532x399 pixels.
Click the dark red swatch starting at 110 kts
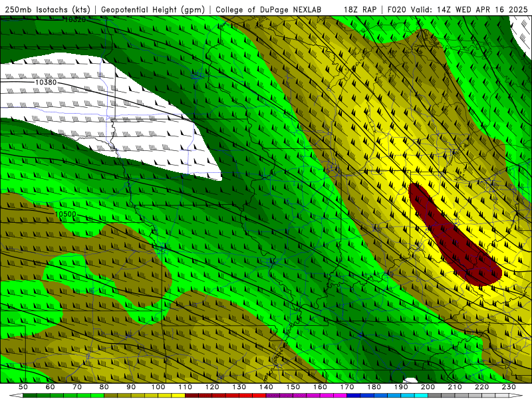[x=192, y=396]
